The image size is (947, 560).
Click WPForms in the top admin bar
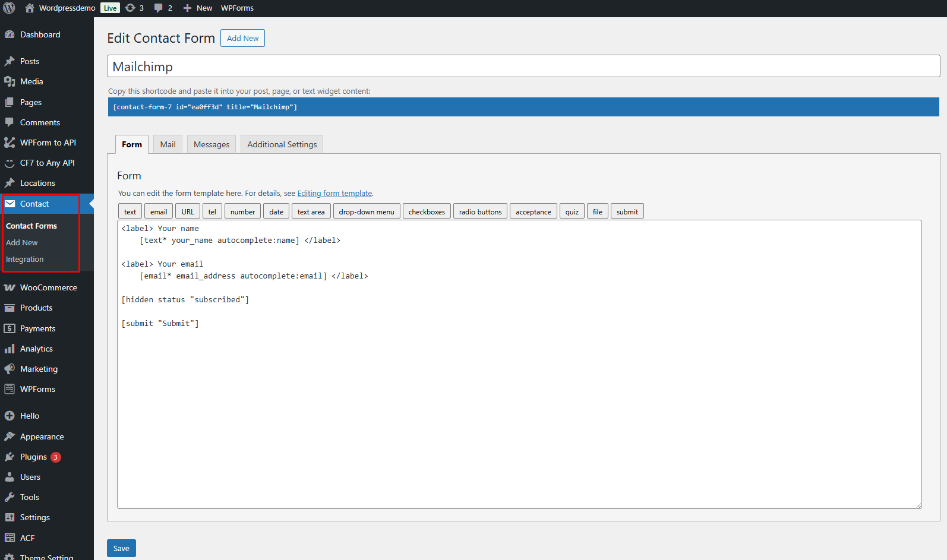[x=237, y=8]
